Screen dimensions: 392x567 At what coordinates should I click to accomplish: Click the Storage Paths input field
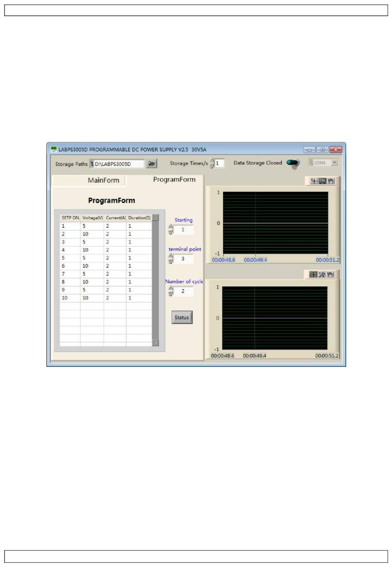pos(118,164)
